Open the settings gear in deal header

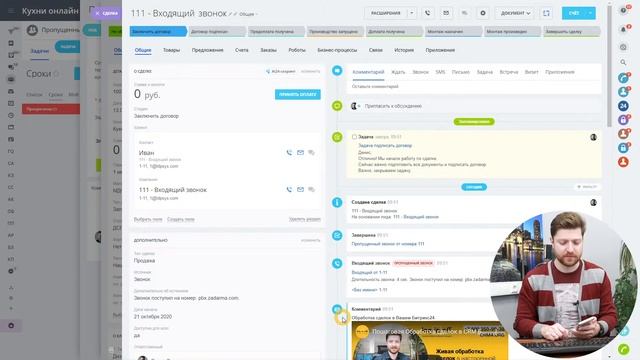coord(483,13)
